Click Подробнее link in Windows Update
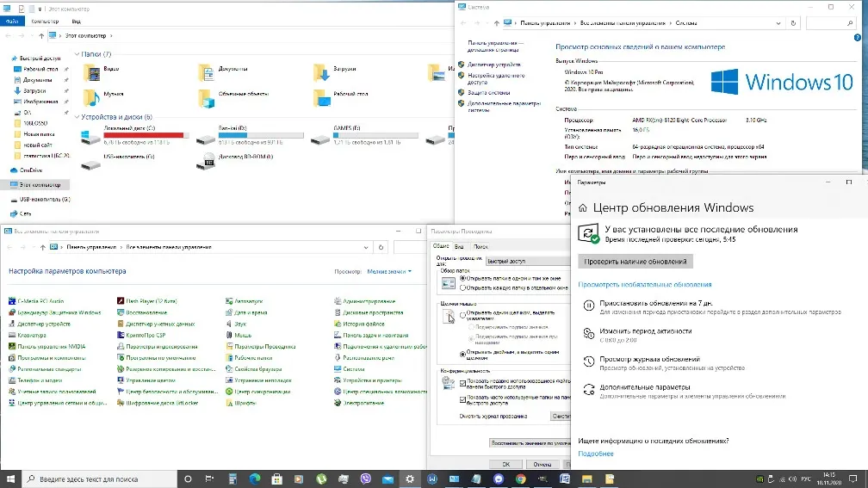 click(x=596, y=454)
